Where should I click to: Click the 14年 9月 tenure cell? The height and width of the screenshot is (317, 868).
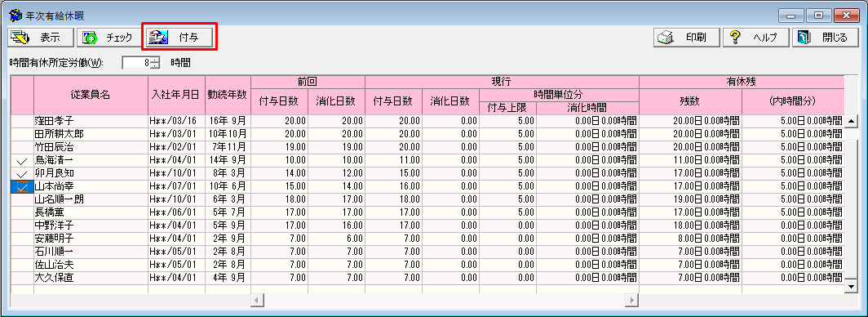pyautogui.click(x=228, y=161)
